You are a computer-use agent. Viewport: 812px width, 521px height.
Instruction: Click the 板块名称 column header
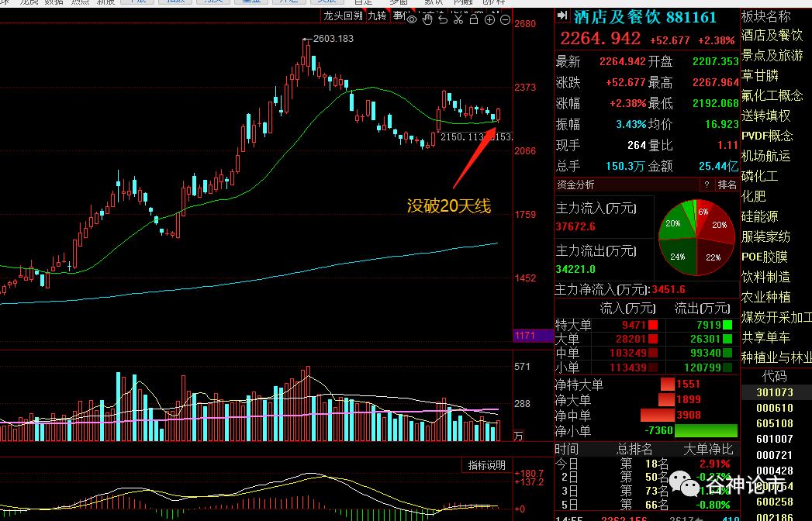(x=766, y=16)
